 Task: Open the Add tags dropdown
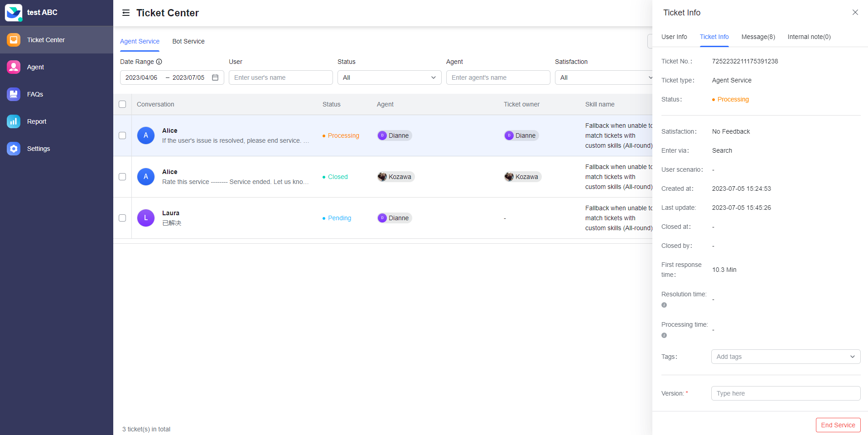point(785,357)
